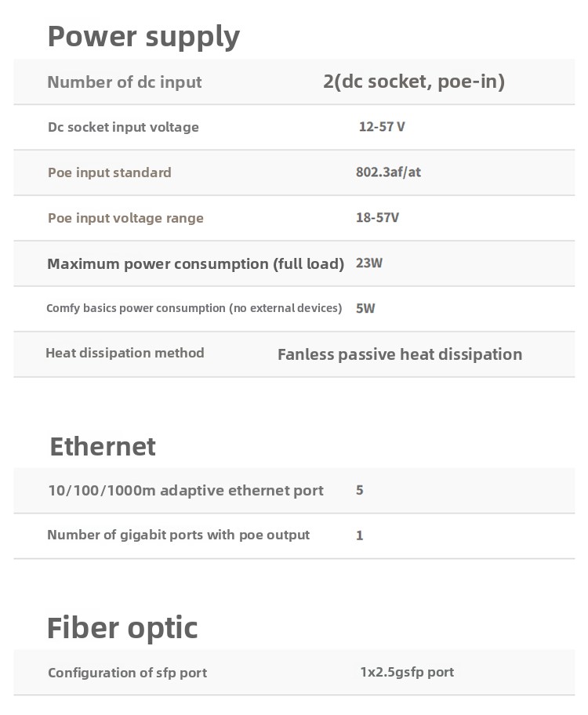The width and height of the screenshot is (588, 715).
Task: Select the Heat dissipation method label
Action: coord(125,353)
